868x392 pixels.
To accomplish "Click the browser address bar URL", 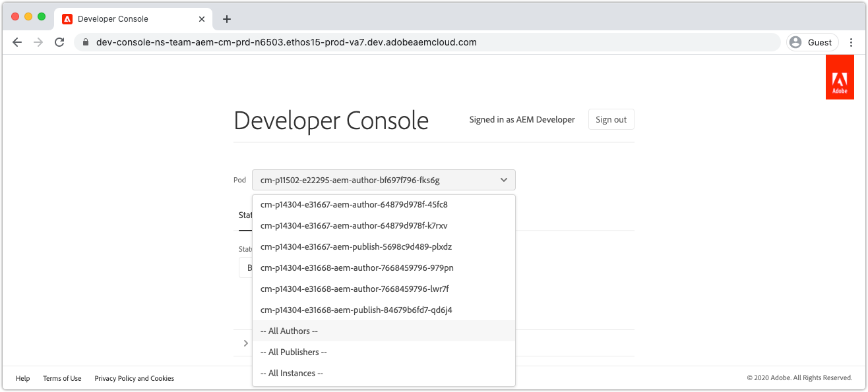I will 286,42.
